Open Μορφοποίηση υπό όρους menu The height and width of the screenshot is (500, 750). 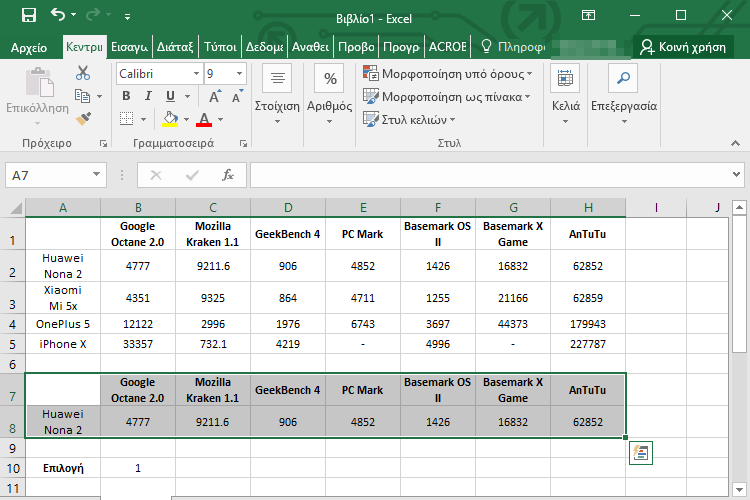tap(448, 74)
